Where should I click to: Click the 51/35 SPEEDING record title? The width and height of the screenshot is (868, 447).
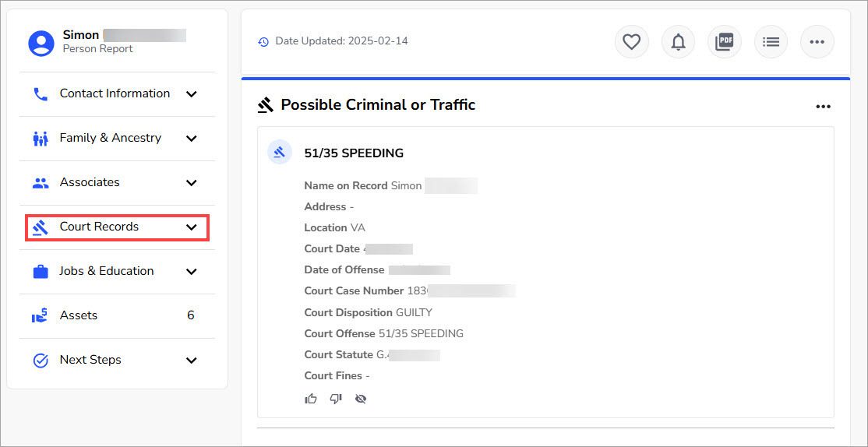coord(354,153)
